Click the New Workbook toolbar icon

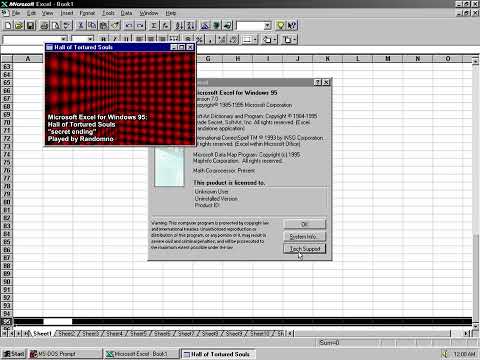pos(8,25)
